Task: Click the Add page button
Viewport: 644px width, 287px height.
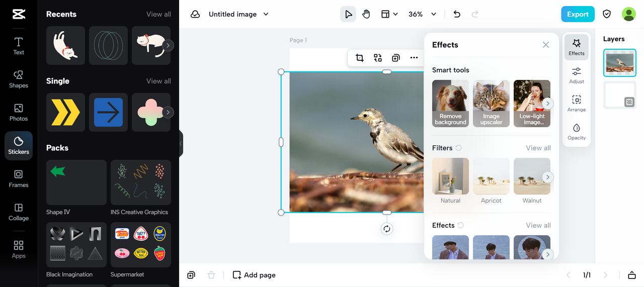Action: click(x=254, y=275)
